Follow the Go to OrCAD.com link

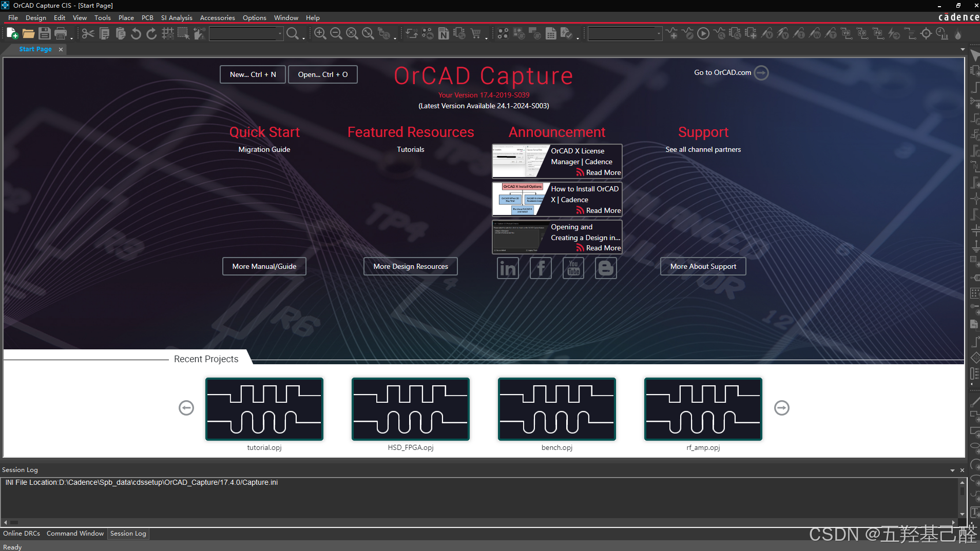pos(731,73)
